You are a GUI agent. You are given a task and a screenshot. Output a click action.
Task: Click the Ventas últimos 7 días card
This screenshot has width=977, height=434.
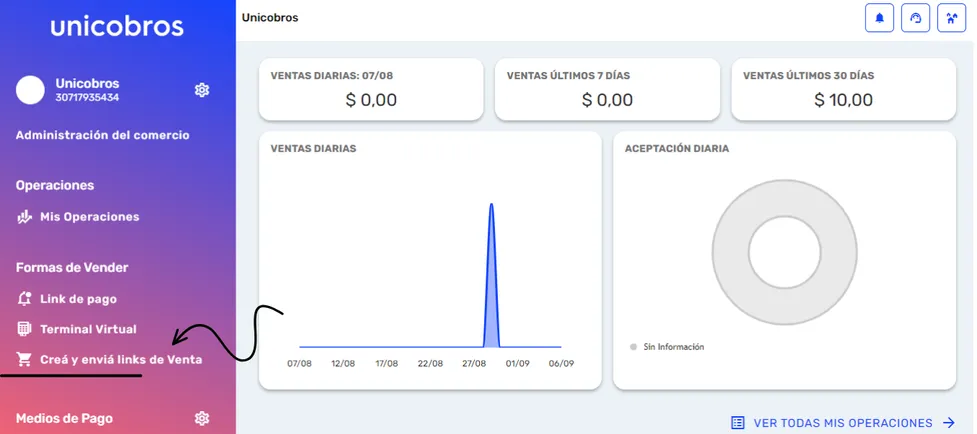(607, 89)
